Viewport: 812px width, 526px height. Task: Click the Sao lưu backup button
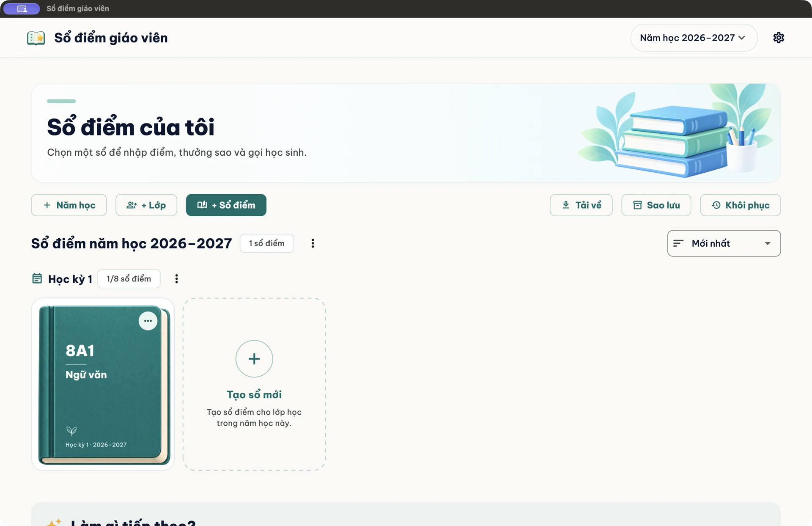click(x=656, y=205)
